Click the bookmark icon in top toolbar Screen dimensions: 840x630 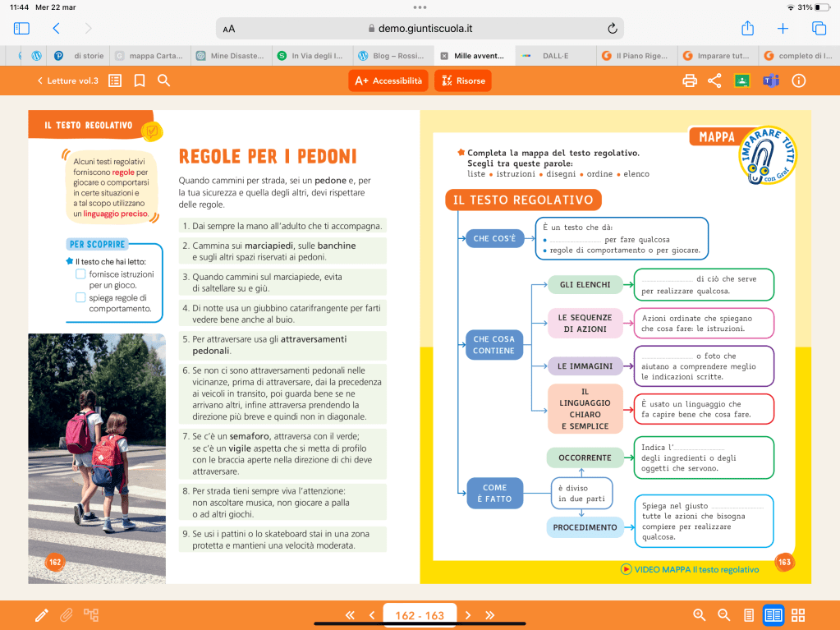pos(140,80)
